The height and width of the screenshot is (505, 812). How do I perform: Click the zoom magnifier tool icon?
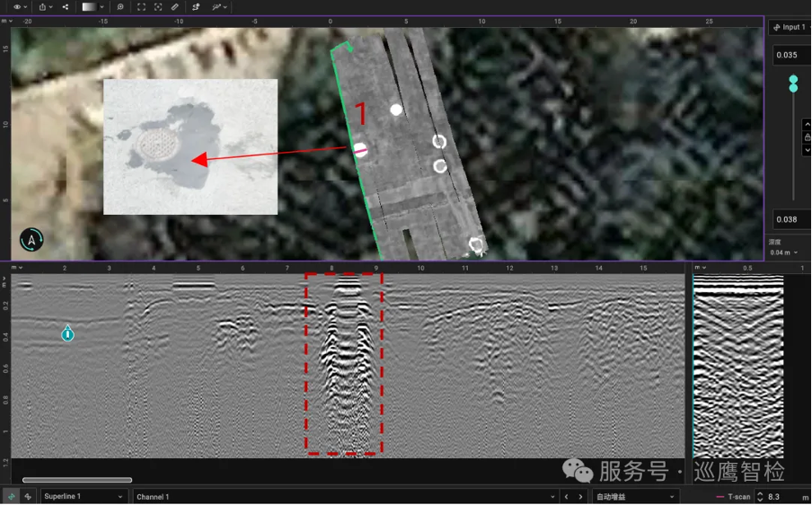120,6
